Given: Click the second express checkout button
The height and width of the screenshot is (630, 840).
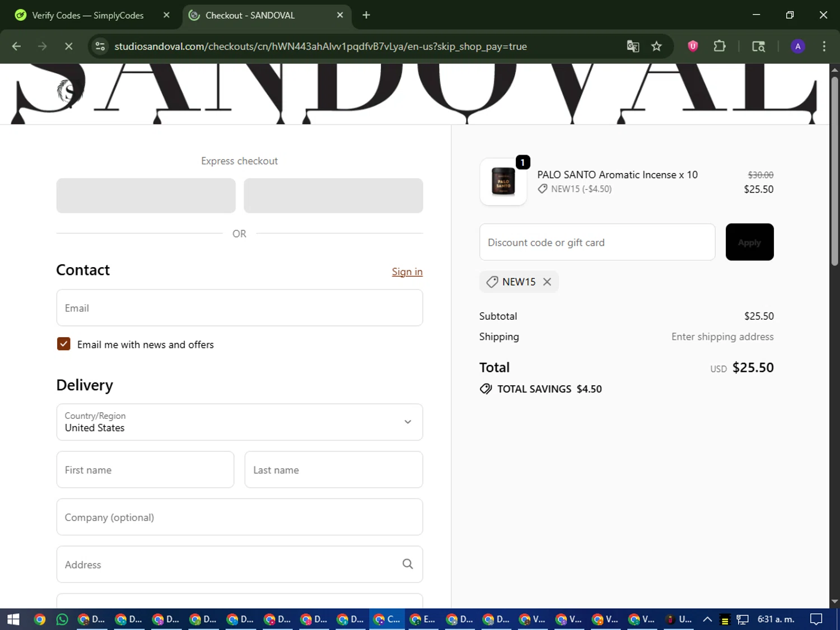Looking at the screenshot, I should (x=333, y=195).
